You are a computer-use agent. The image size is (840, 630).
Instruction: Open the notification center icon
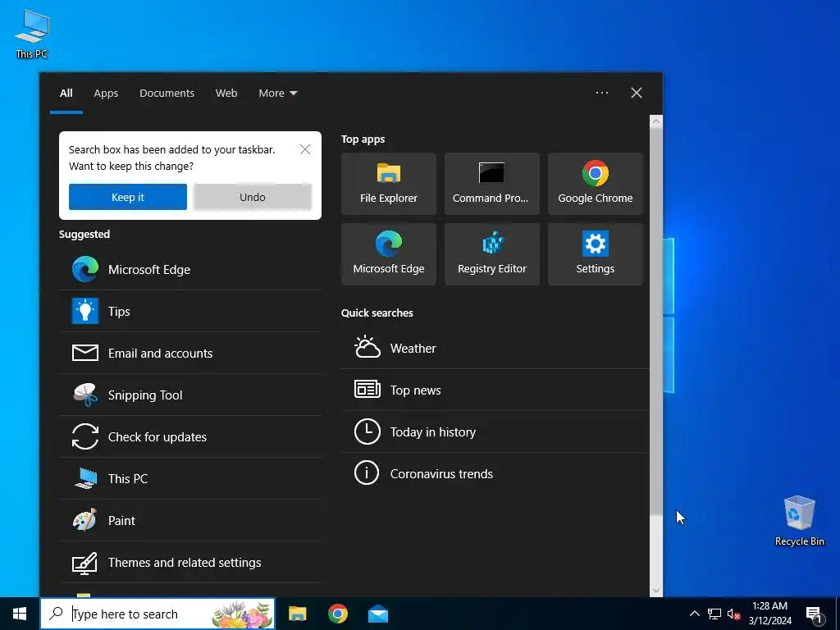(x=815, y=614)
